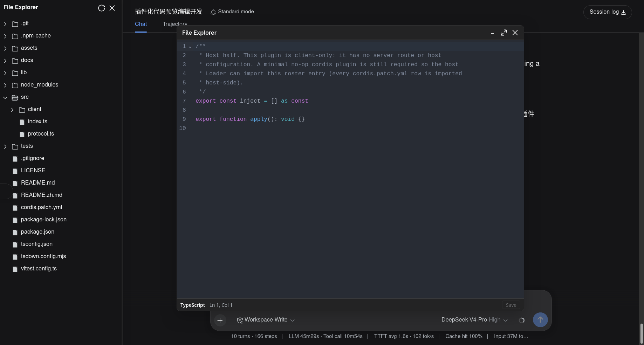Screen dimensions: 644x345
Task: Click the send message arrow button
Action: pos(540,320)
